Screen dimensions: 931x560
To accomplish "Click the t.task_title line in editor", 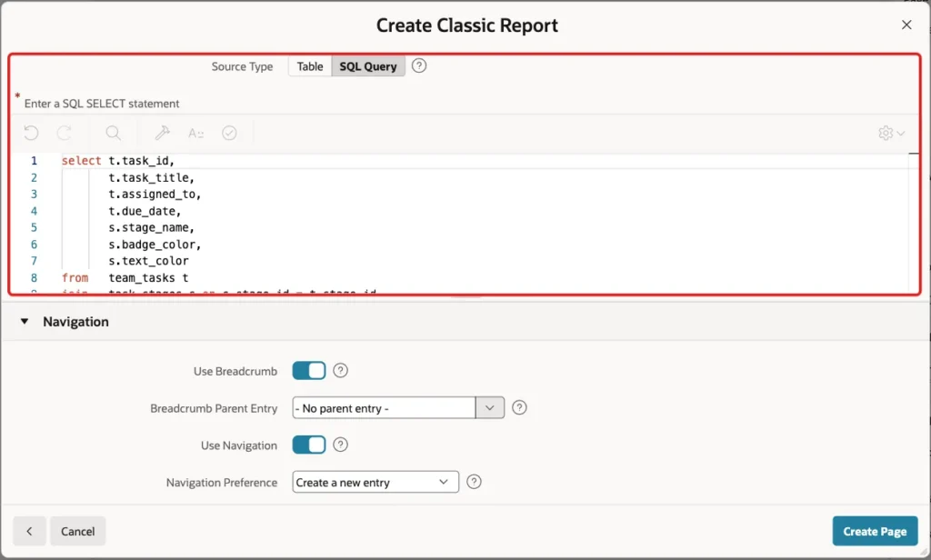I will [x=152, y=177].
